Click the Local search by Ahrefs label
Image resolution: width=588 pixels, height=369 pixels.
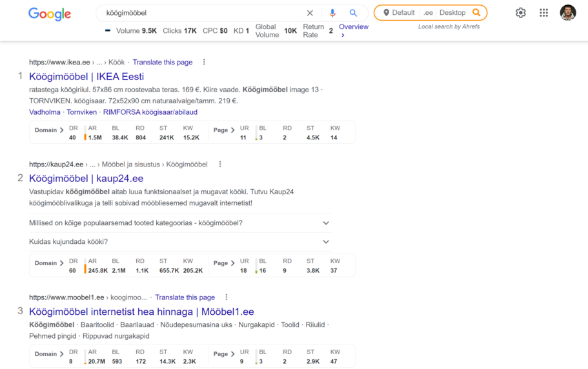click(449, 26)
